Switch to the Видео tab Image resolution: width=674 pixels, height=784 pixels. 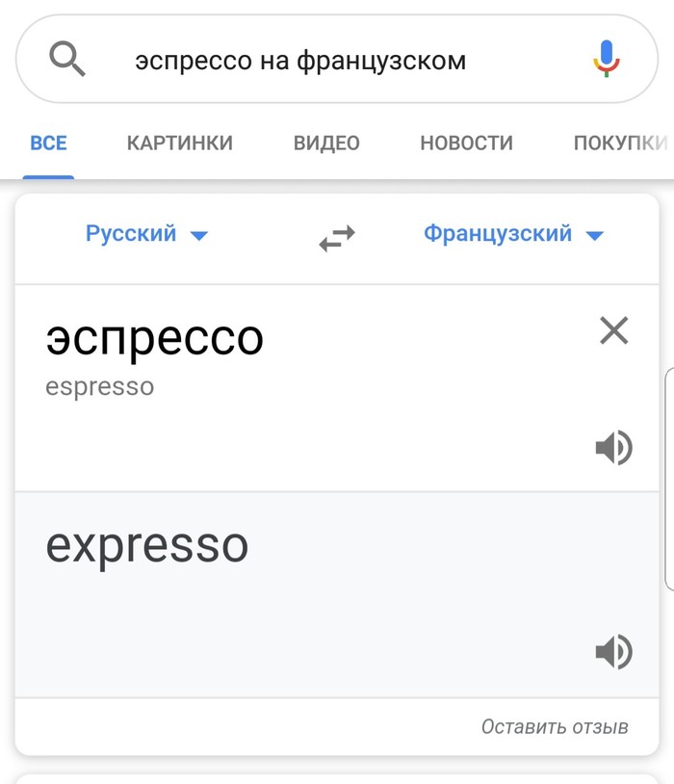(326, 144)
